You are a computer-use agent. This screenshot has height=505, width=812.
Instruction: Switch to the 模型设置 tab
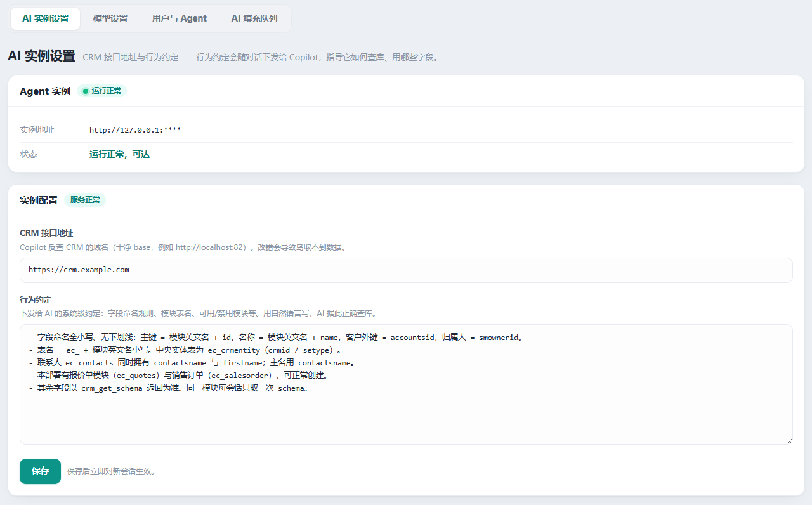110,19
